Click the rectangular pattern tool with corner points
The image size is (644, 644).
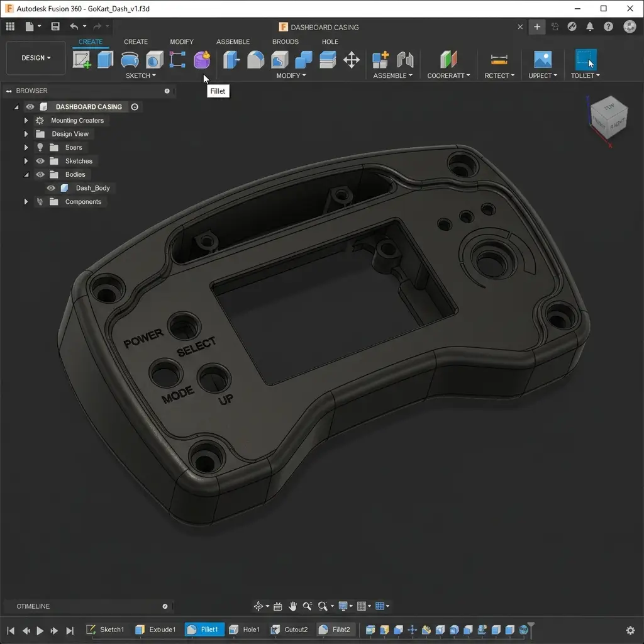(x=177, y=60)
